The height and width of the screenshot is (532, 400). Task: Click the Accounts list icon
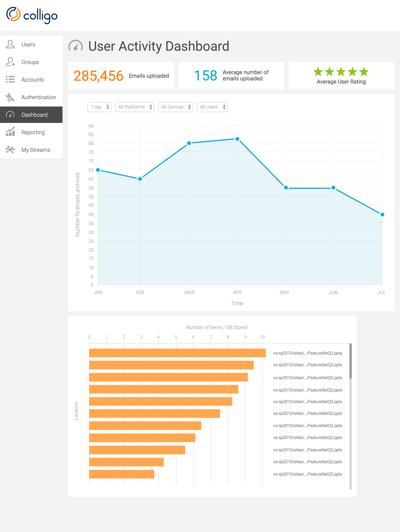coord(10,79)
